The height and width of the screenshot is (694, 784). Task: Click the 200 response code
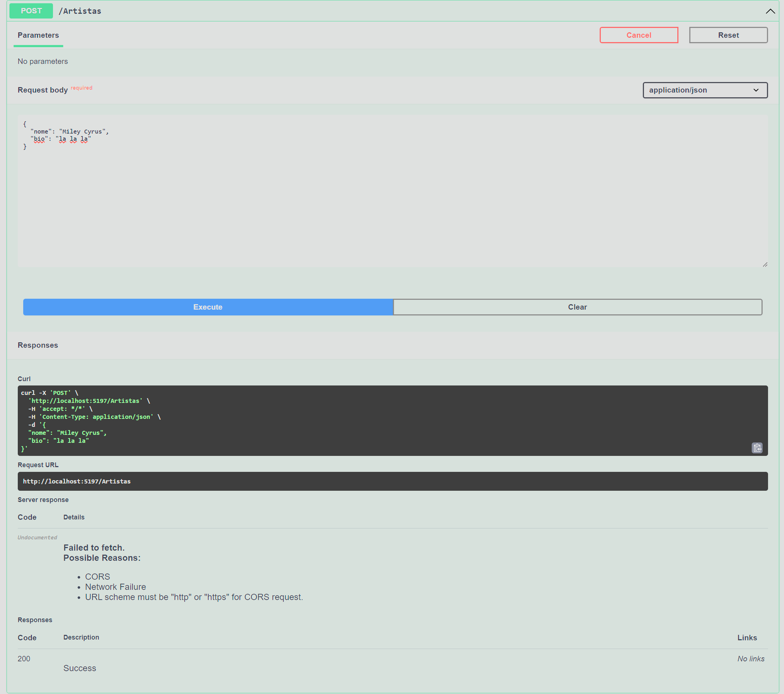pyautogui.click(x=24, y=658)
